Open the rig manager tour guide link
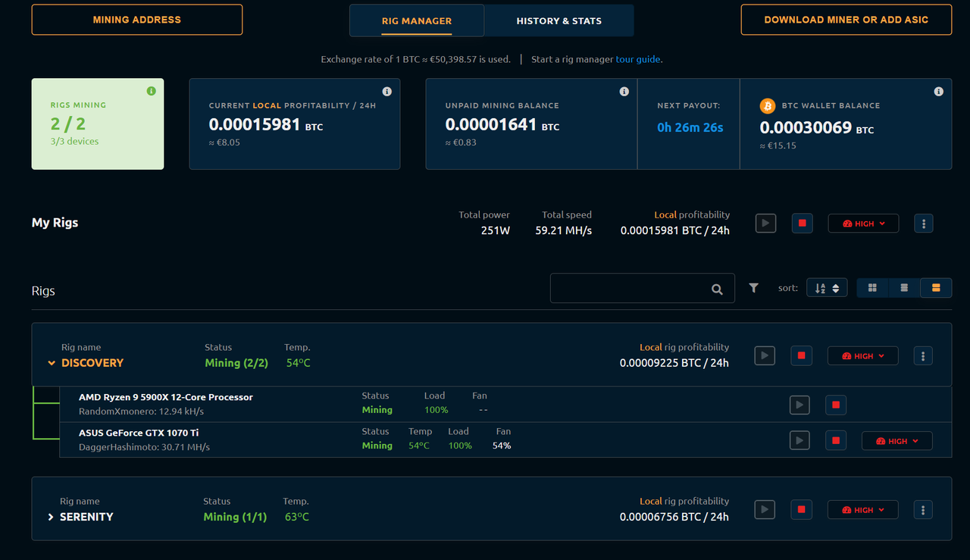 (x=638, y=59)
